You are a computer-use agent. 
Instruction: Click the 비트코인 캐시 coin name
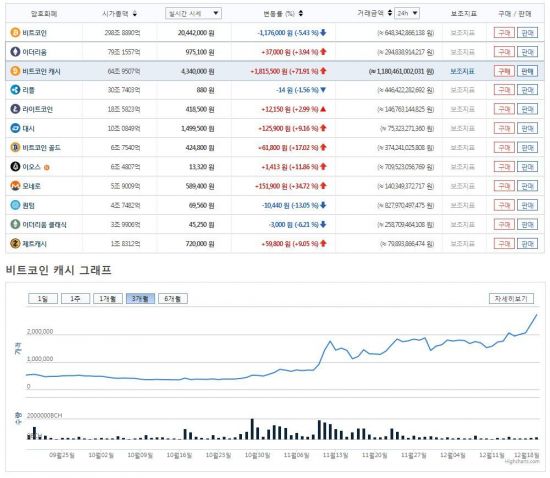41,71
